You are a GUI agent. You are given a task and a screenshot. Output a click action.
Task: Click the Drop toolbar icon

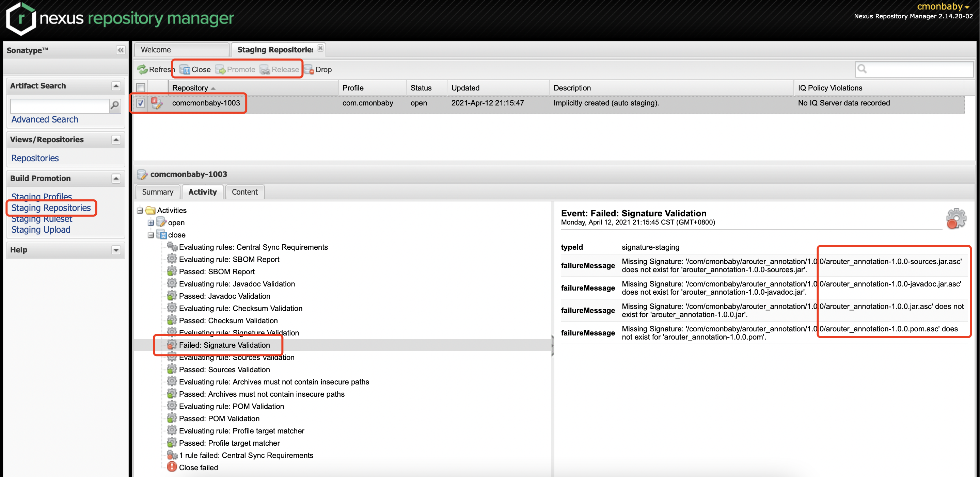click(x=309, y=69)
